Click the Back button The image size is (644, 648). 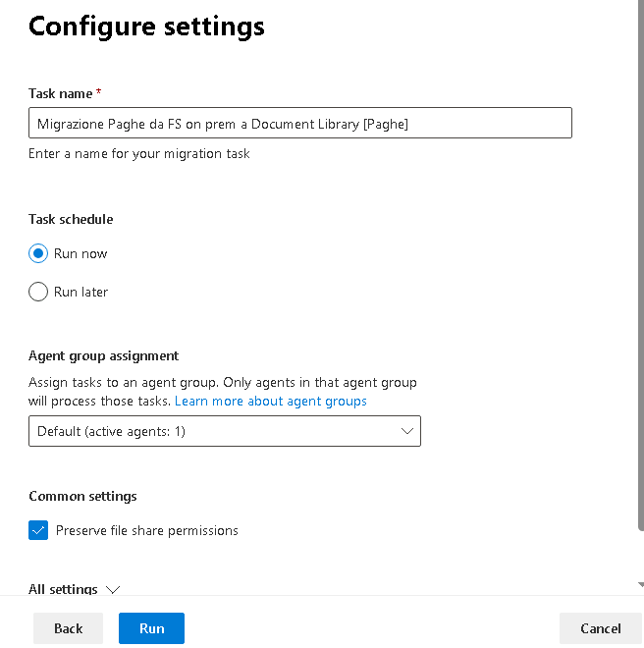tap(68, 628)
